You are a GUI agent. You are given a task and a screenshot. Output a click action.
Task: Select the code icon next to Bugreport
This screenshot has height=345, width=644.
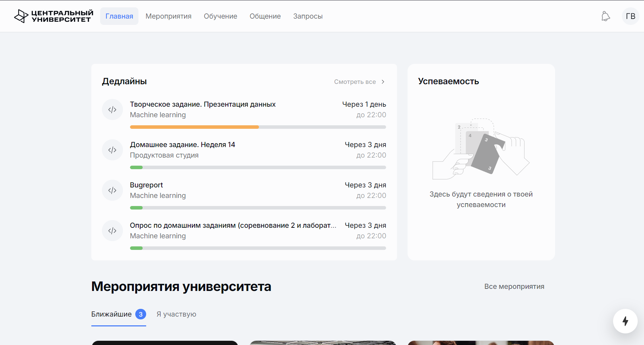(112, 190)
